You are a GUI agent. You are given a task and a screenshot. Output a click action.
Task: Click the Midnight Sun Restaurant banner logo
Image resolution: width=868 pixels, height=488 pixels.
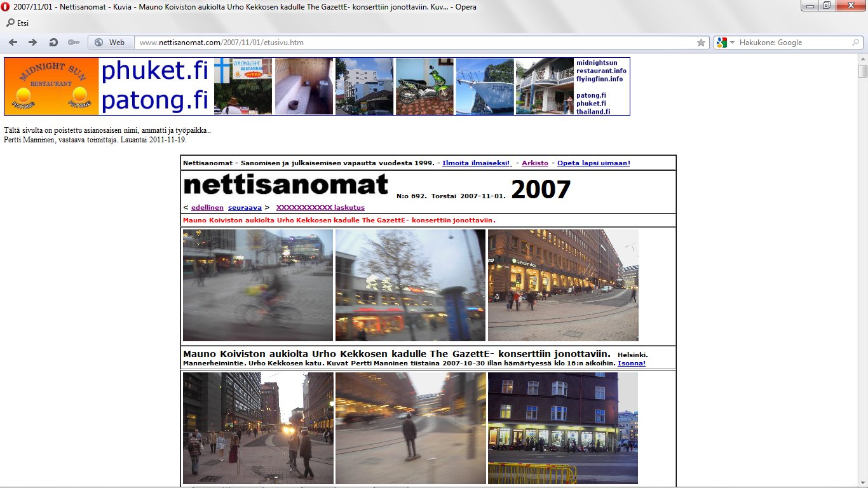click(51, 86)
